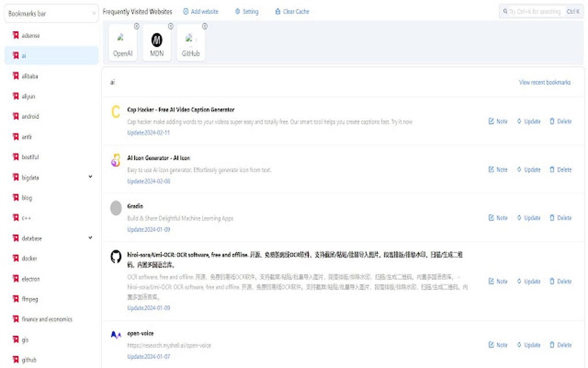Click the ffmpeg folder bookmark icon
This screenshot has height=368, width=588.
pos(16,299)
